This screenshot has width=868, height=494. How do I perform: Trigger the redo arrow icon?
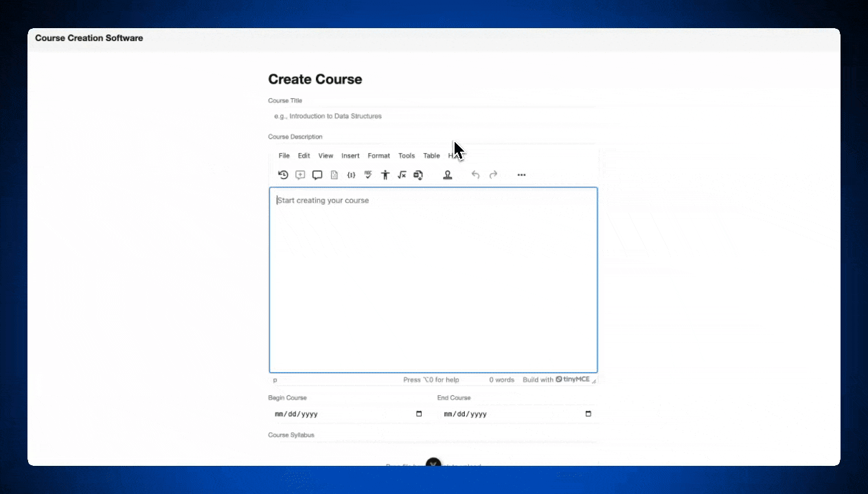coord(493,175)
